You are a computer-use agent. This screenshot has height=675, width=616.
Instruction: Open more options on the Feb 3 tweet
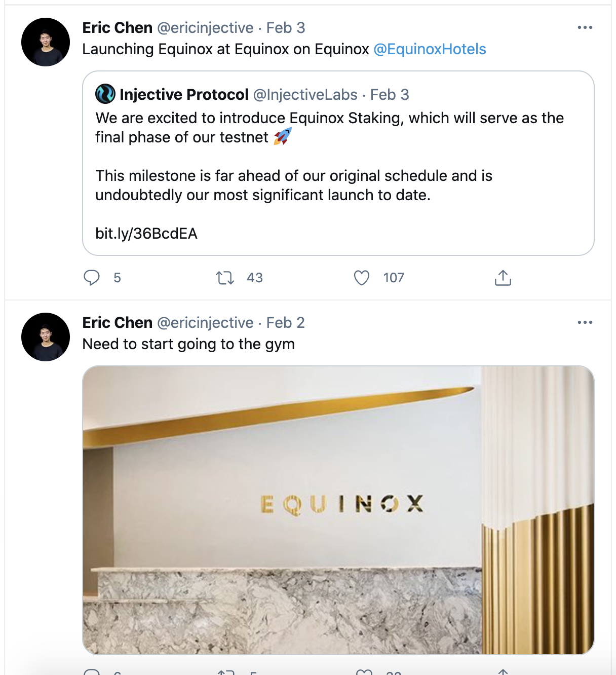585,27
